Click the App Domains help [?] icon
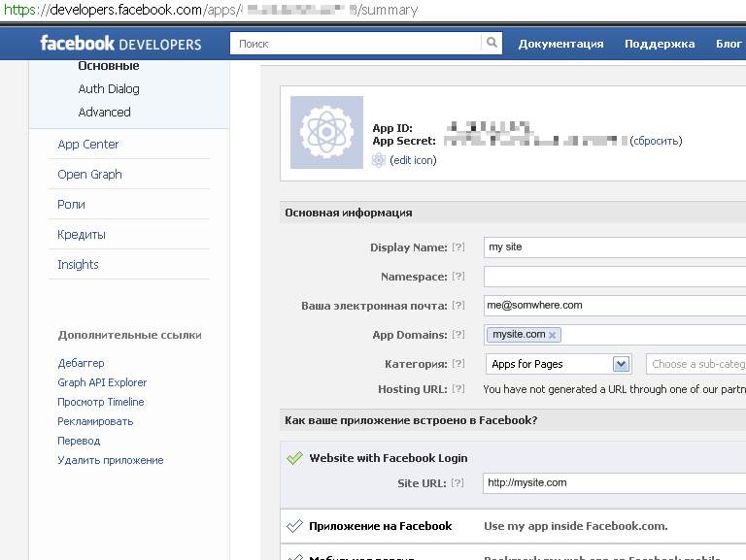The width and height of the screenshot is (746, 560). [458, 334]
